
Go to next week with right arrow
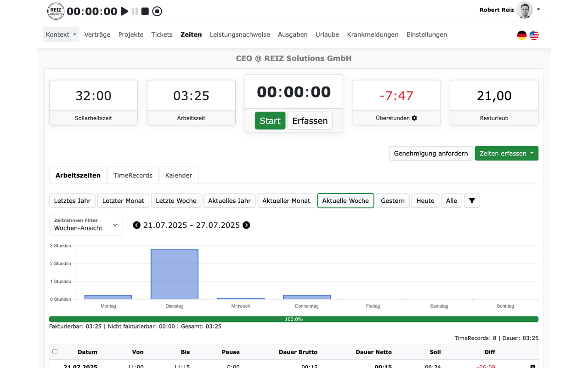click(246, 225)
